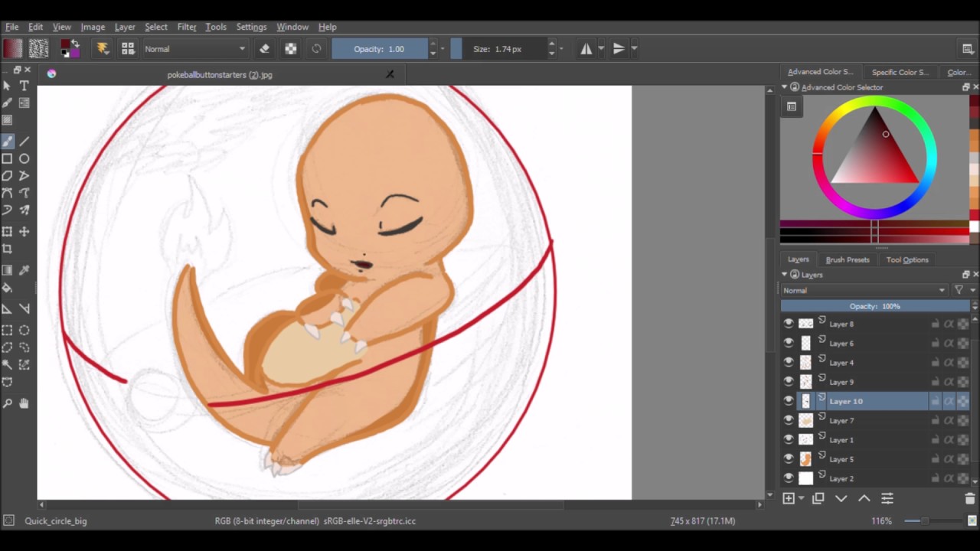Select the Line tool

(24, 141)
